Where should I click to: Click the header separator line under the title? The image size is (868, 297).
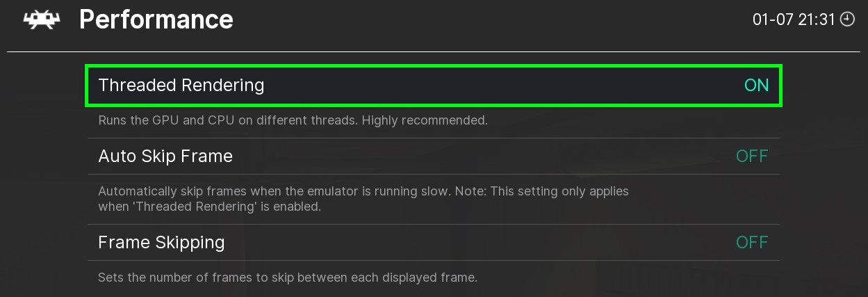pyautogui.click(x=434, y=52)
